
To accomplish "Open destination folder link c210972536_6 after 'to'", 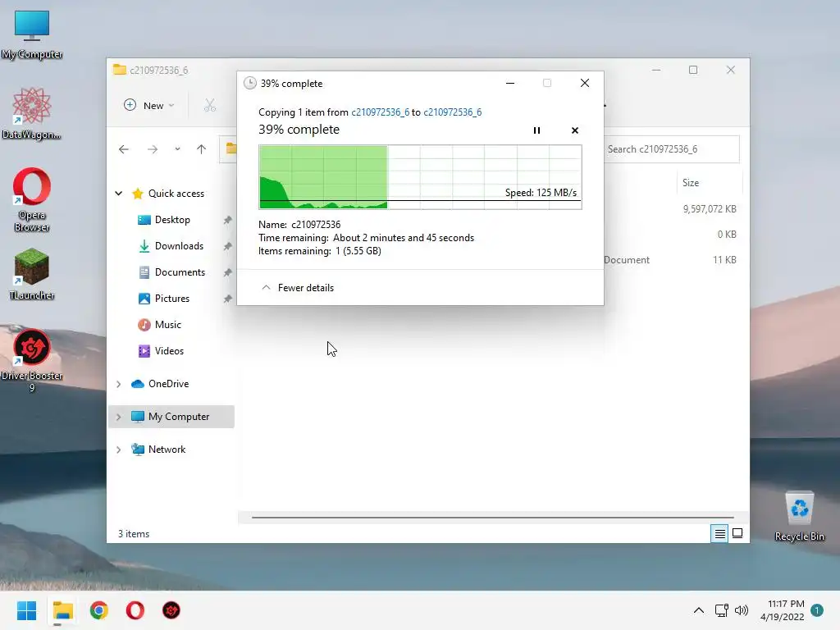I will (x=453, y=112).
